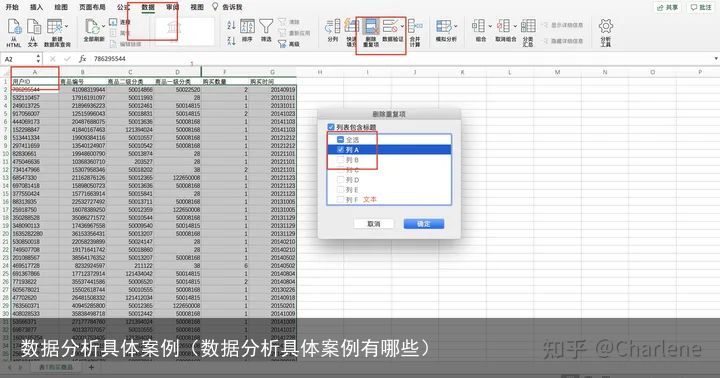The image size is (720, 378).
Task: Click the 取消组合 ungroup icon
Action: click(x=503, y=26)
